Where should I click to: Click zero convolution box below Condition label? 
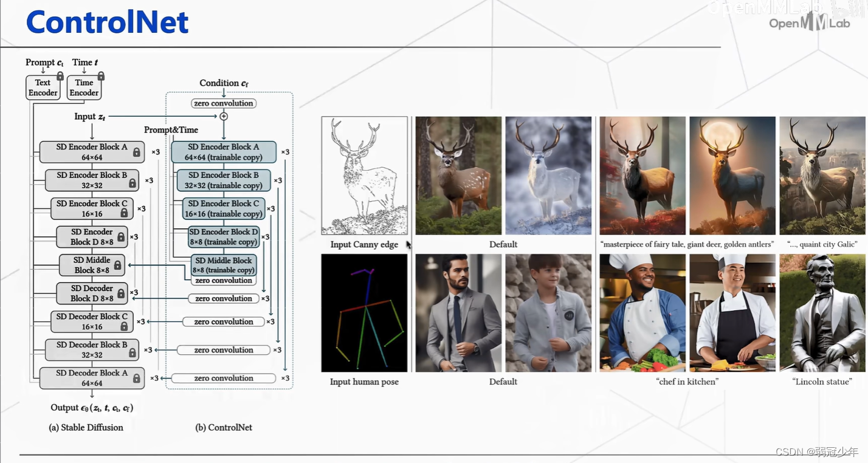click(224, 103)
